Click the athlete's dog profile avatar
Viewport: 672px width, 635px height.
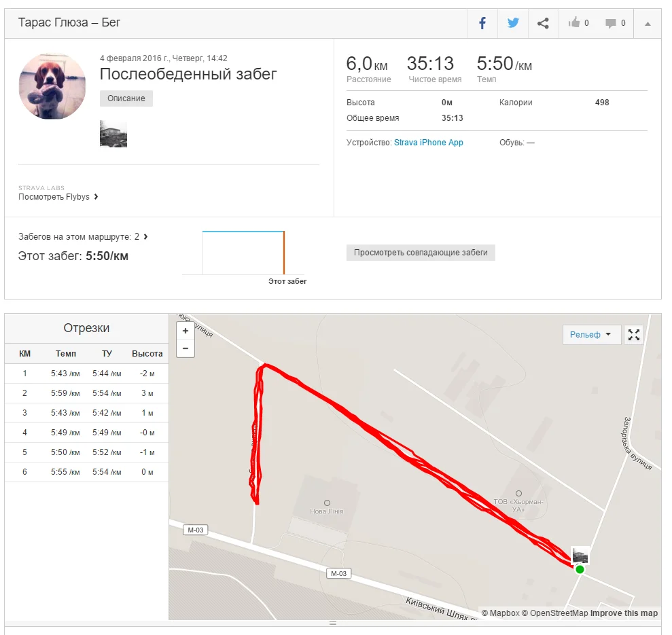[x=52, y=86]
